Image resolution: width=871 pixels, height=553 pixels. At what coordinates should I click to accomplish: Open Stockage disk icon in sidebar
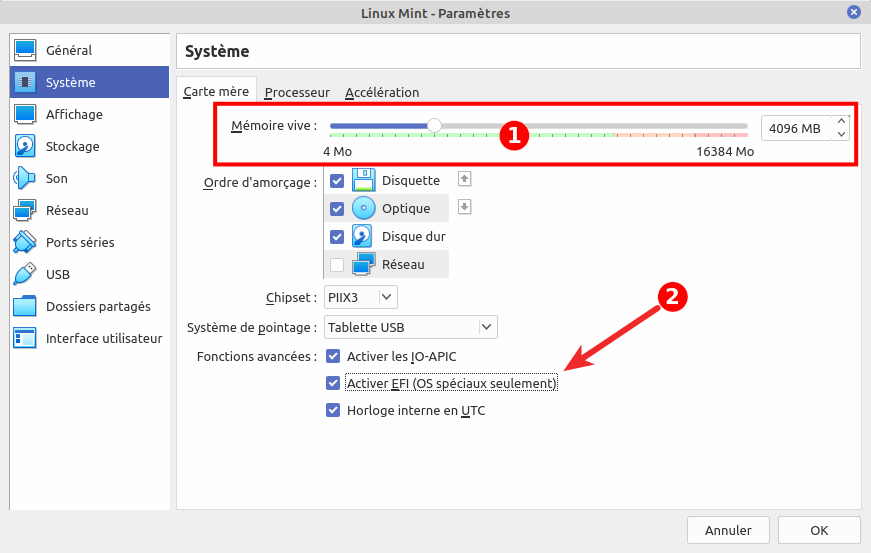(x=25, y=146)
